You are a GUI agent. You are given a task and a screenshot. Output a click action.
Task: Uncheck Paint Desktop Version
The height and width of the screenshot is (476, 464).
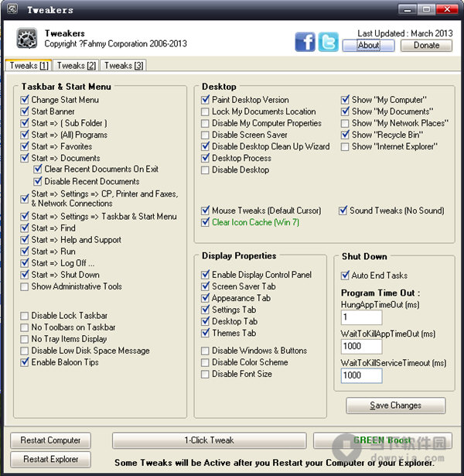tap(205, 100)
